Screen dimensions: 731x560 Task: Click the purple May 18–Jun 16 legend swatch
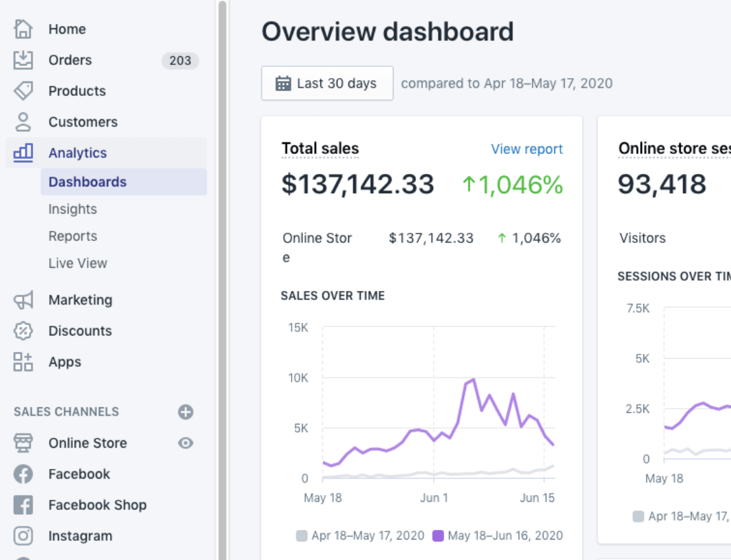pyautogui.click(x=438, y=536)
